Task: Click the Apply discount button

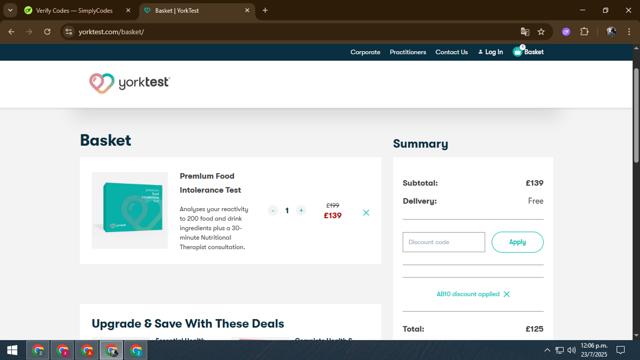Action: 518,242
